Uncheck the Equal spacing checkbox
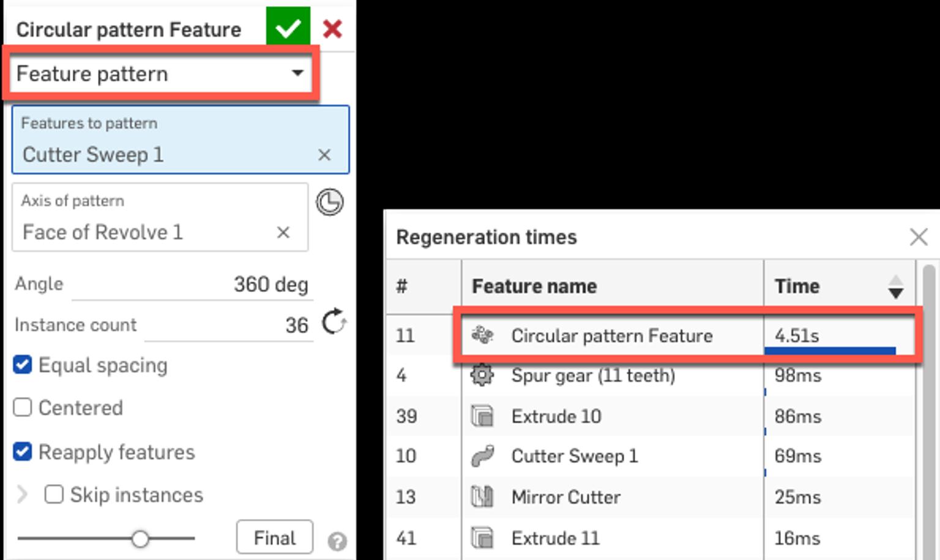Viewport: 940px width, 560px height. pyautogui.click(x=22, y=365)
